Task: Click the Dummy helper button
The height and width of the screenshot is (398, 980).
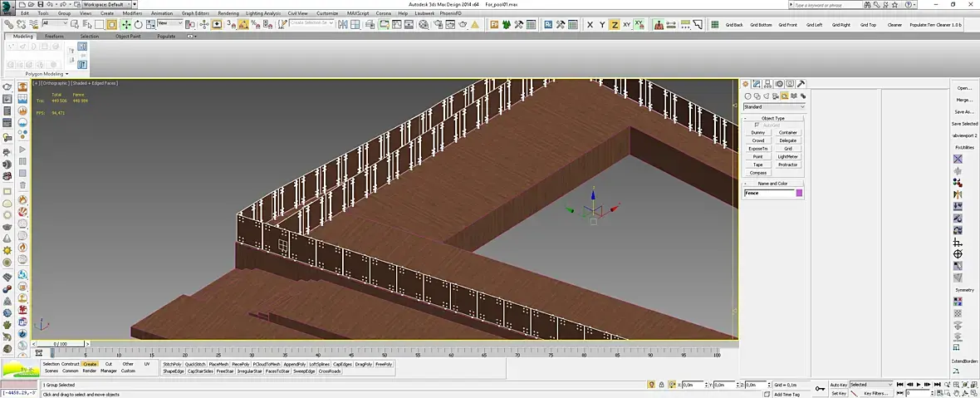Action: point(757,133)
